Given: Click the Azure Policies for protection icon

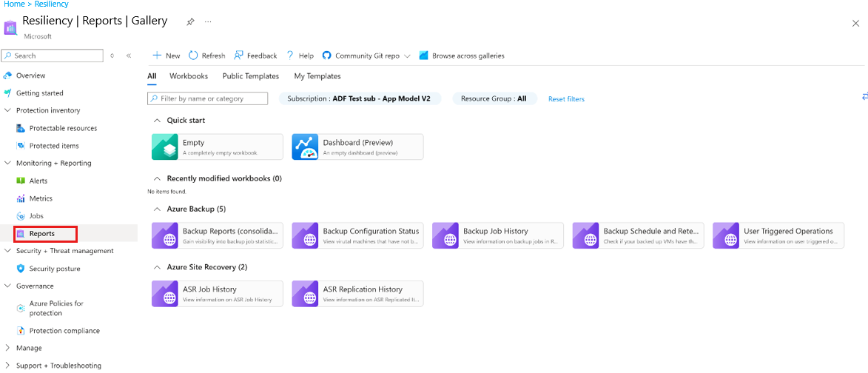Looking at the screenshot, I should click(21, 309).
